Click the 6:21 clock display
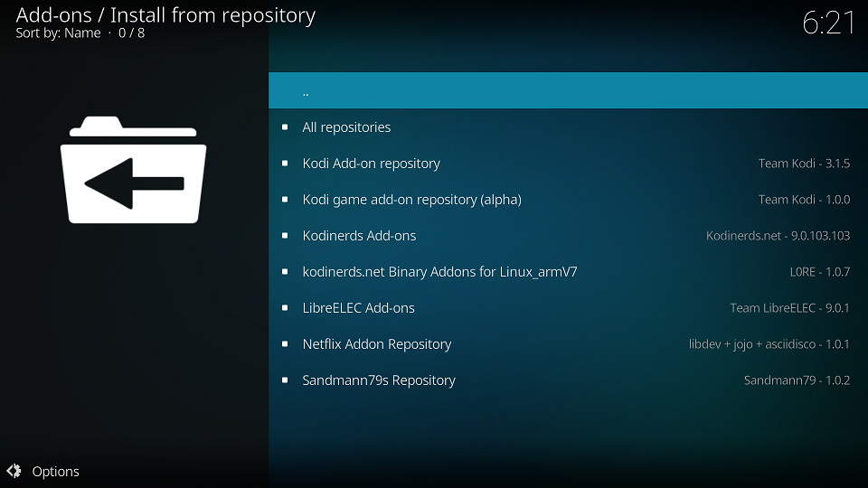The height and width of the screenshot is (488, 868). pos(828,23)
